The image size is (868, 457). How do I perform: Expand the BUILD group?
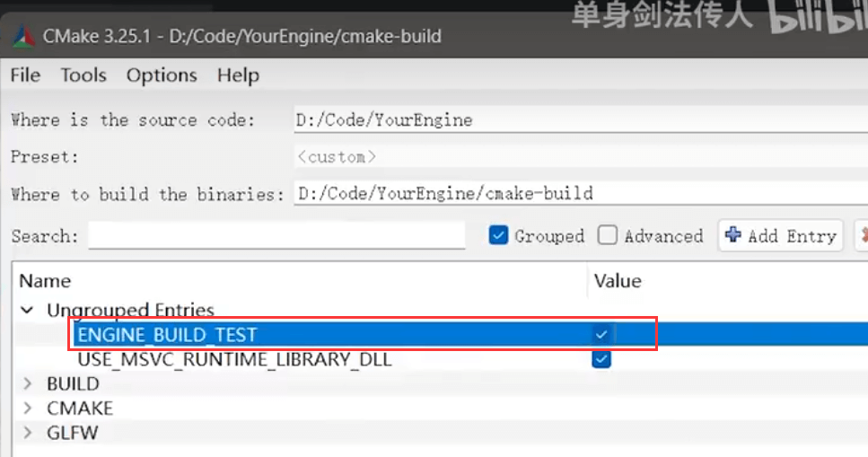(27, 383)
